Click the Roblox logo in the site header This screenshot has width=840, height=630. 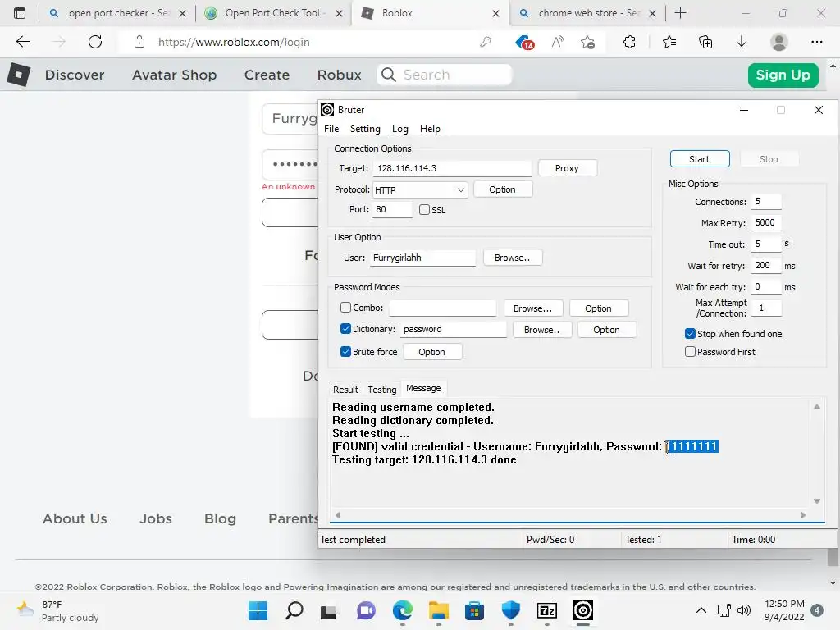click(19, 75)
